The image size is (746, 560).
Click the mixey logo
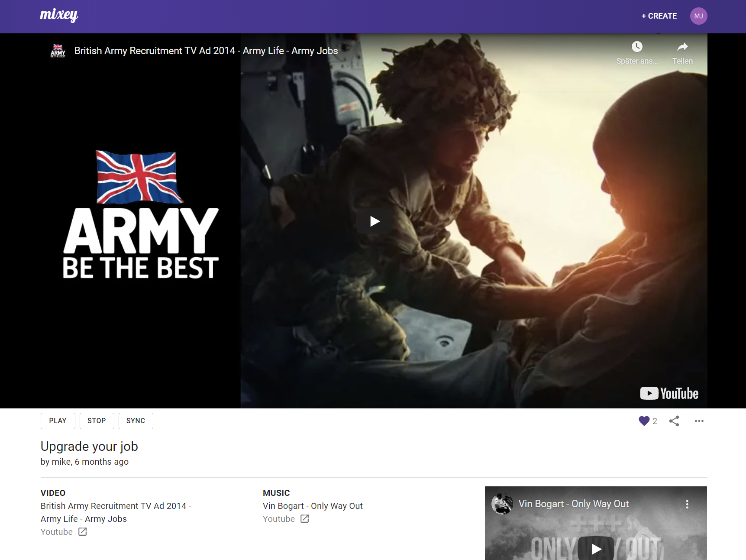[x=59, y=16]
